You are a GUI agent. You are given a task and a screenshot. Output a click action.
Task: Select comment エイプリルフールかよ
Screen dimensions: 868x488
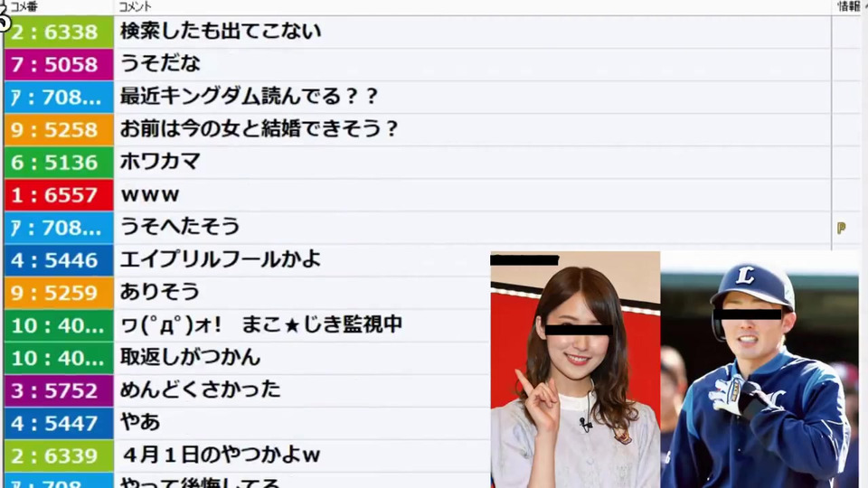[x=221, y=260]
